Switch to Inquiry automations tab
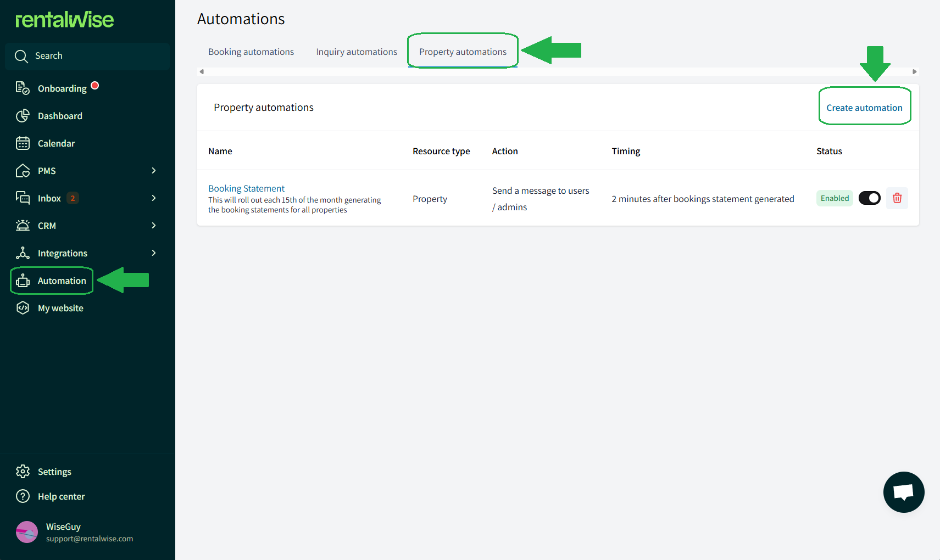The image size is (940, 560). (357, 52)
